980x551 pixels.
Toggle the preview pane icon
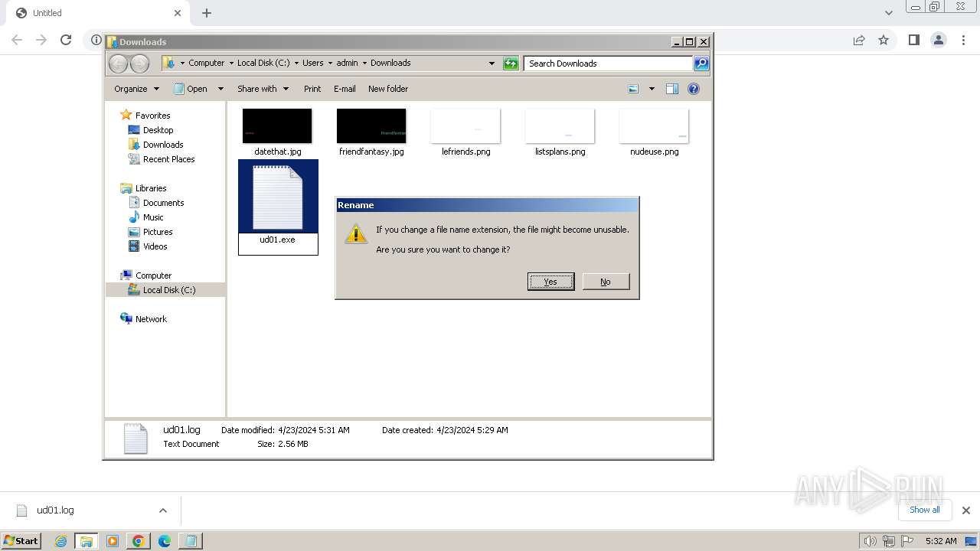click(672, 89)
